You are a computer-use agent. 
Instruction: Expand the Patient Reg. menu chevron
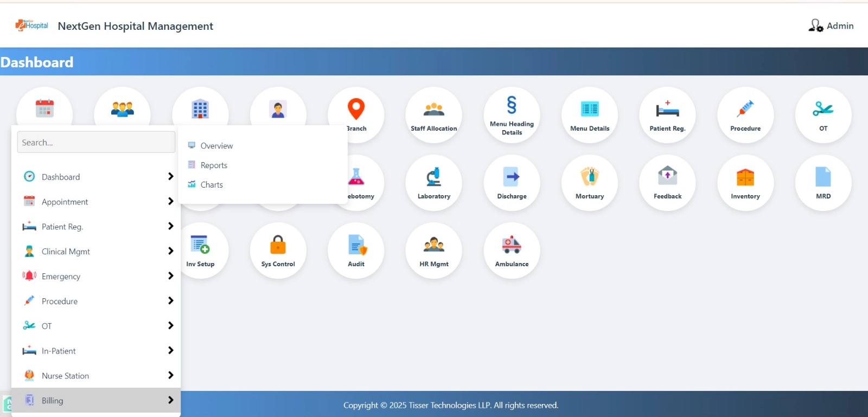(170, 226)
